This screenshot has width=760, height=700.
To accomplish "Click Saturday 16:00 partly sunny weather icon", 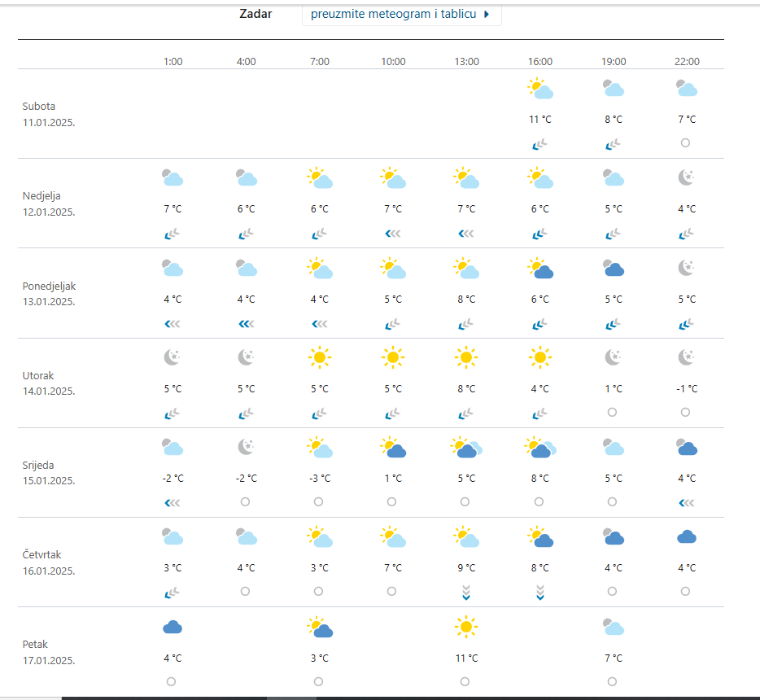I will [x=540, y=89].
